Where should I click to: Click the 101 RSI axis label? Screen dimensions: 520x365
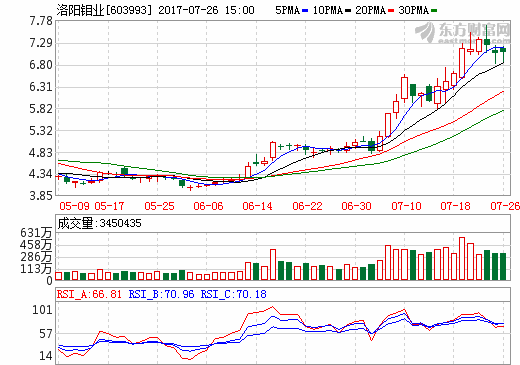(x=42, y=310)
